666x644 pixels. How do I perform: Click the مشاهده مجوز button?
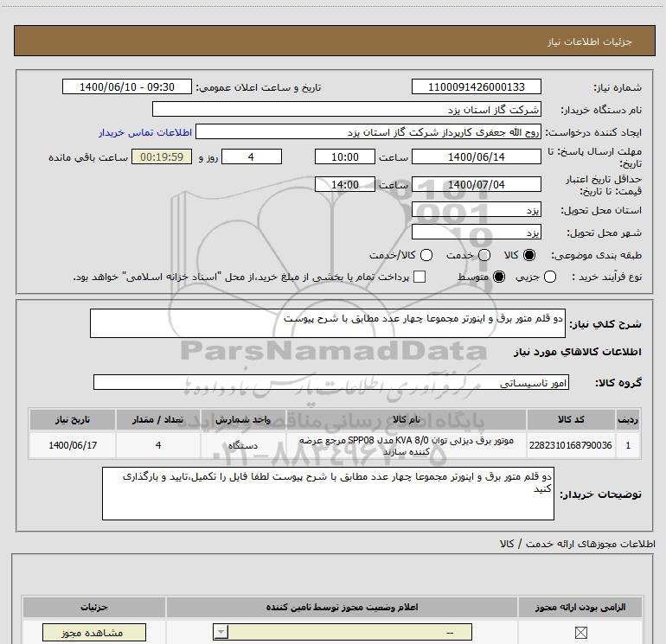click(x=94, y=633)
